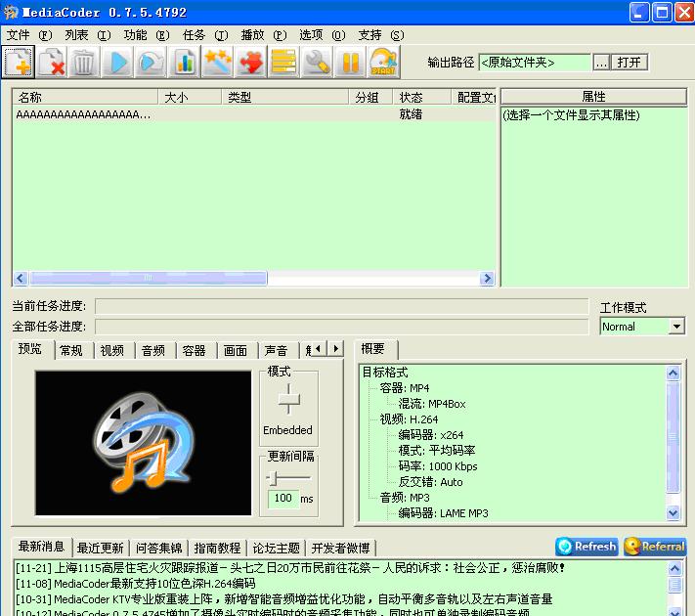
Task: Click the summary panel scroll up arrow
Action: (x=673, y=373)
